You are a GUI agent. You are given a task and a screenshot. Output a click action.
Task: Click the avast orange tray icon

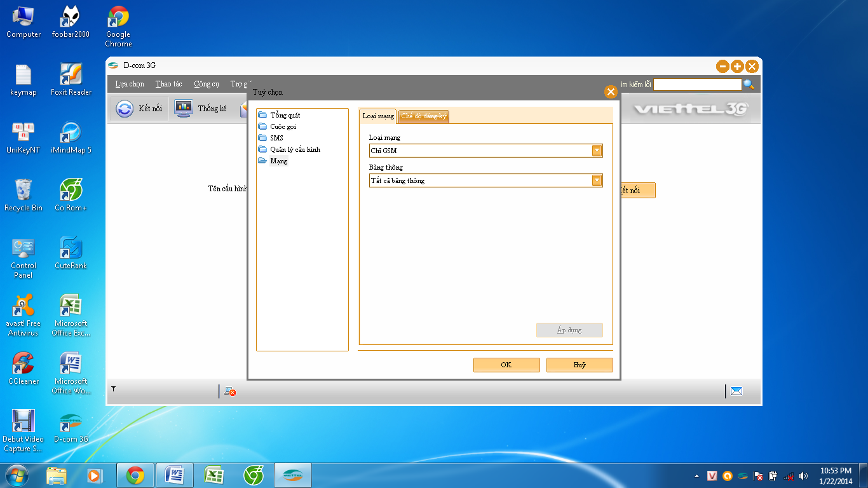click(728, 476)
